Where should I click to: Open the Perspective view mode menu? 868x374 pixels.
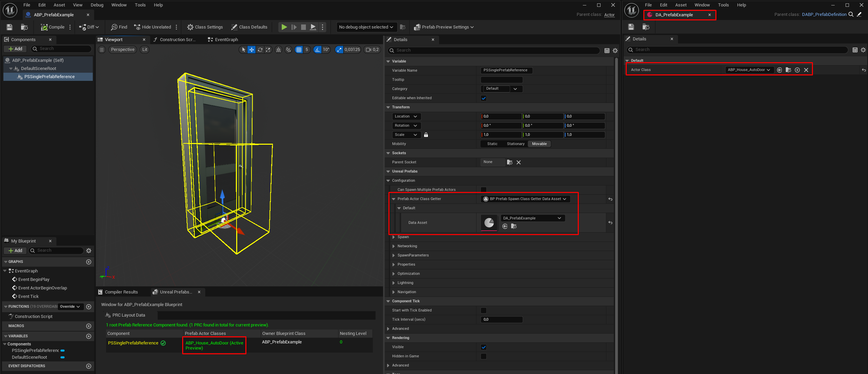[x=123, y=50]
